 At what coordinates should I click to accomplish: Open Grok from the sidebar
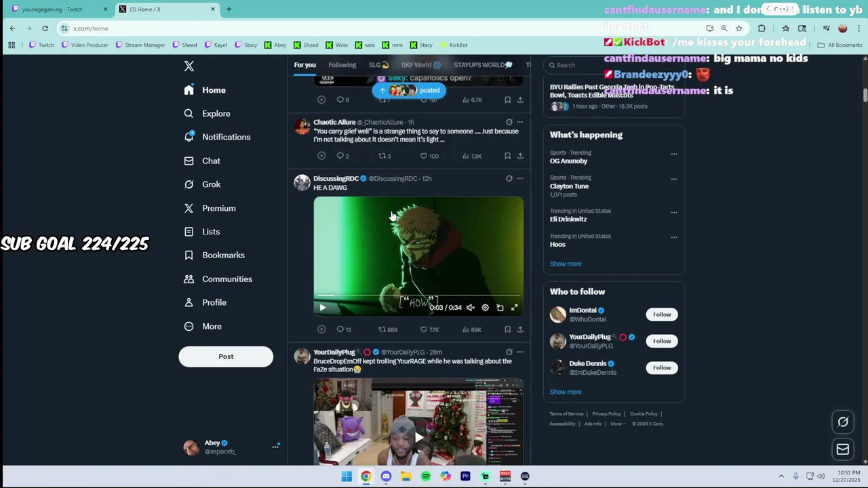[203, 184]
